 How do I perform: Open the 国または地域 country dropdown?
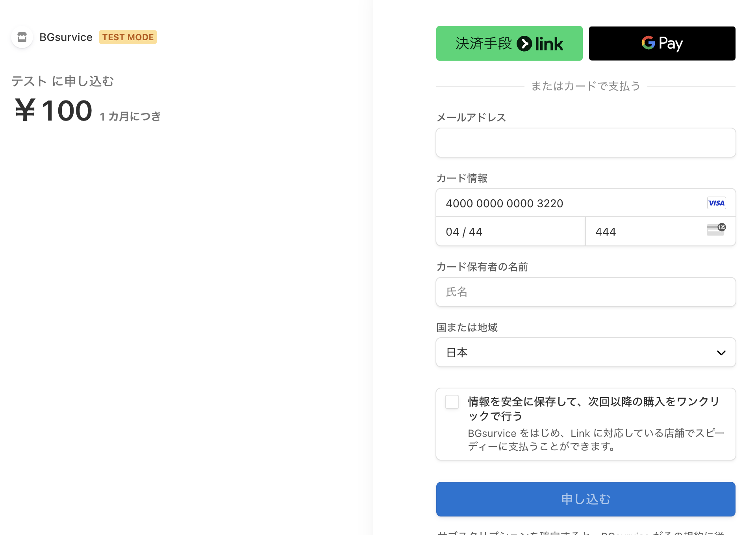(586, 352)
